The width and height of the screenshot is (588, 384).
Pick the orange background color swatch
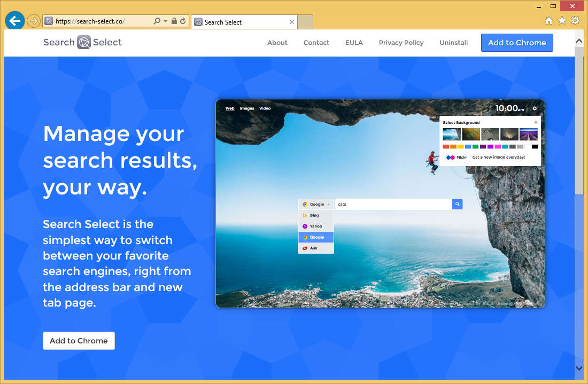click(453, 146)
